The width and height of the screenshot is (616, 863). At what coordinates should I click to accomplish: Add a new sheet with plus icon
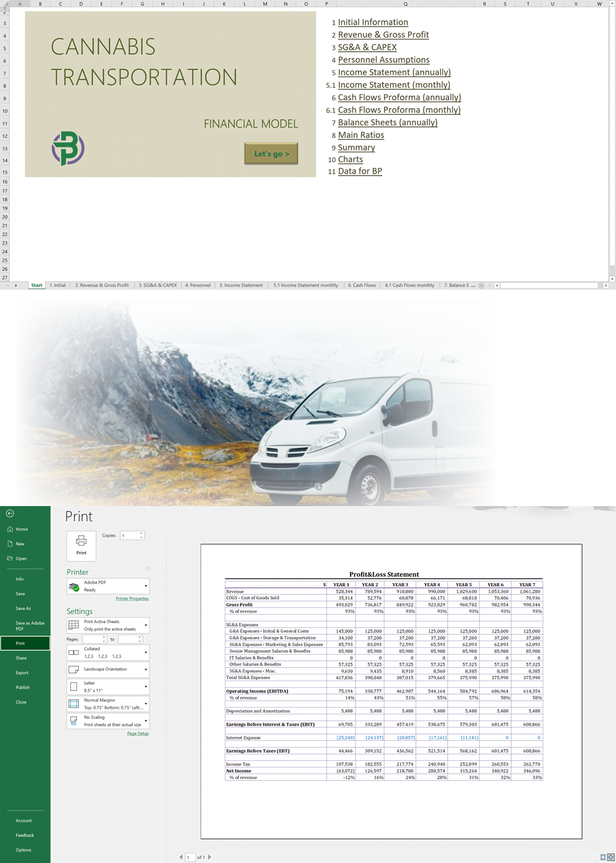481,285
